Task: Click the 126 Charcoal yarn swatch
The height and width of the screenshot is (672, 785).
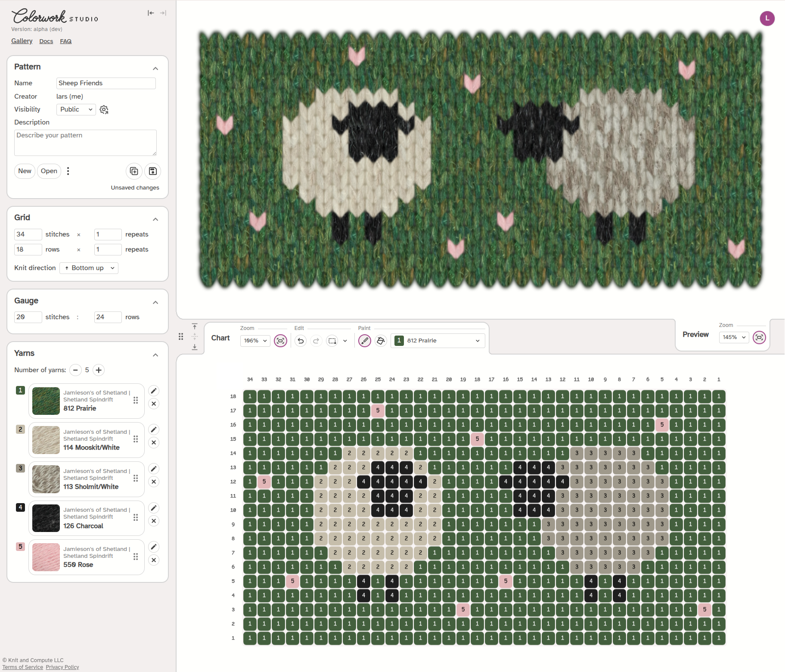Action: point(46,518)
